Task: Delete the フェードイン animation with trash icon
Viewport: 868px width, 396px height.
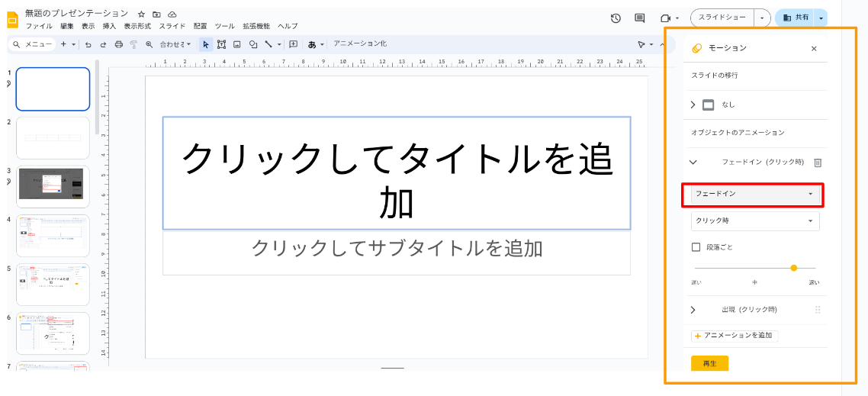Action: pyautogui.click(x=818, y=163)
